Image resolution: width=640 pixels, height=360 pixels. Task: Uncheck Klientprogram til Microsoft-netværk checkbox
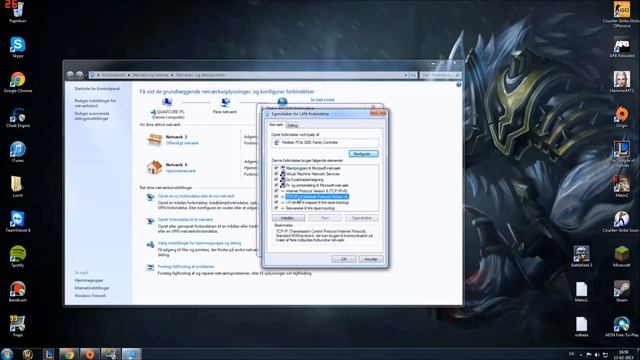click(x=276, y=168)
